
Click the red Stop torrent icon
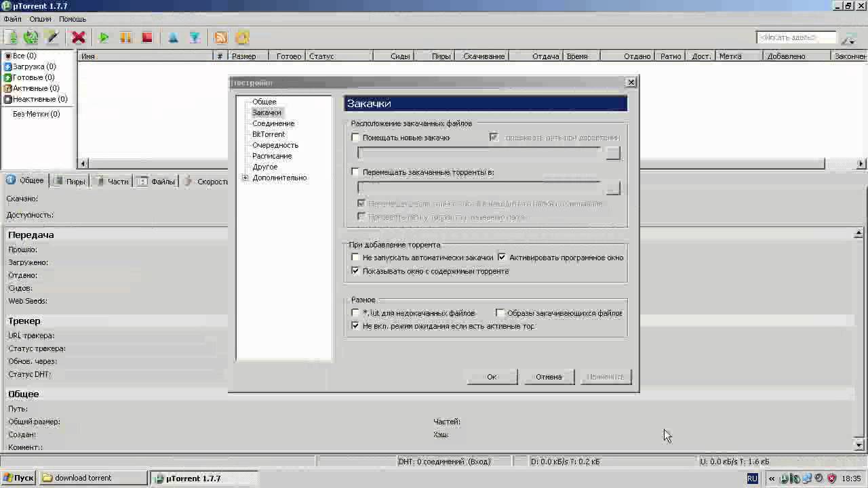(146, 38)
